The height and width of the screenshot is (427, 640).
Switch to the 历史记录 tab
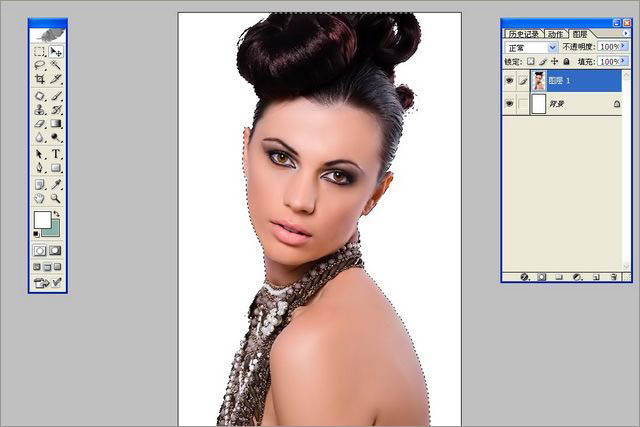tap(523, 33)
